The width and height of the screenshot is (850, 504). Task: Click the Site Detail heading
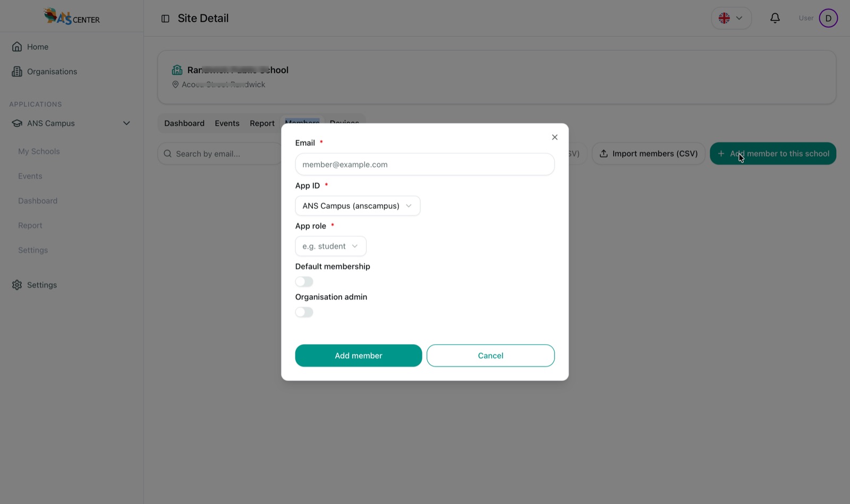click(x=203, y=18)
